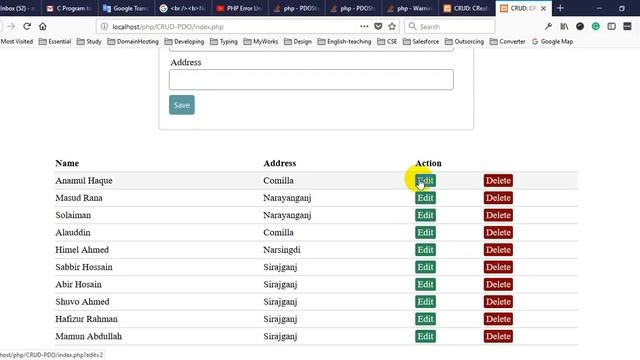This screenshot has height=360, width=640.
Task: Delete the Himel Ahmed record
Action: click(x=498, y=250)
